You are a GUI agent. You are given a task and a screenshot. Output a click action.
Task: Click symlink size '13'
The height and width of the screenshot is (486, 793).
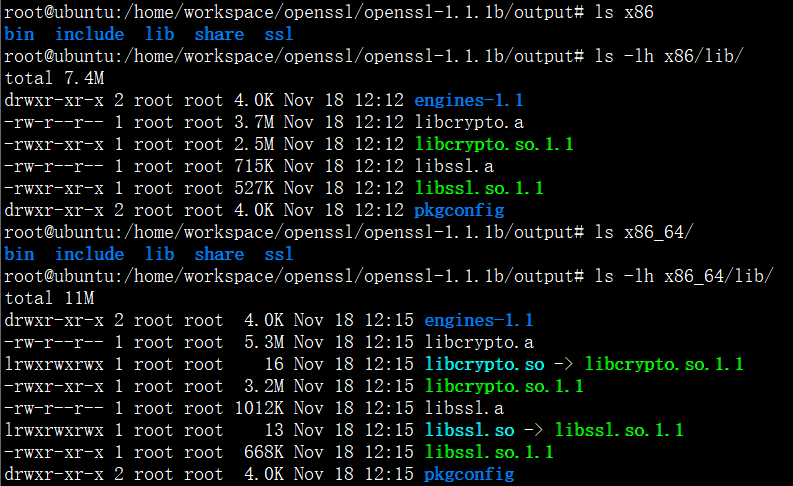coord(274,430)
